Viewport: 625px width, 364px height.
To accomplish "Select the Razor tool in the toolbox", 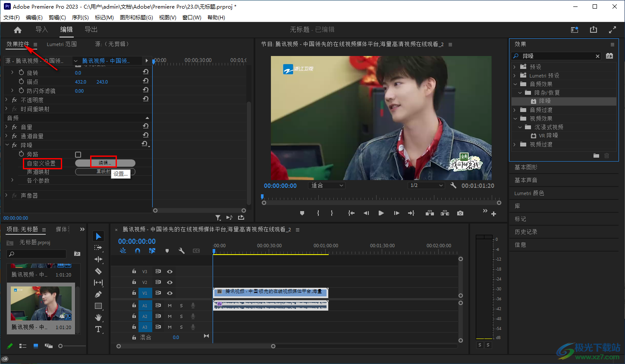I will click(98, 271).
